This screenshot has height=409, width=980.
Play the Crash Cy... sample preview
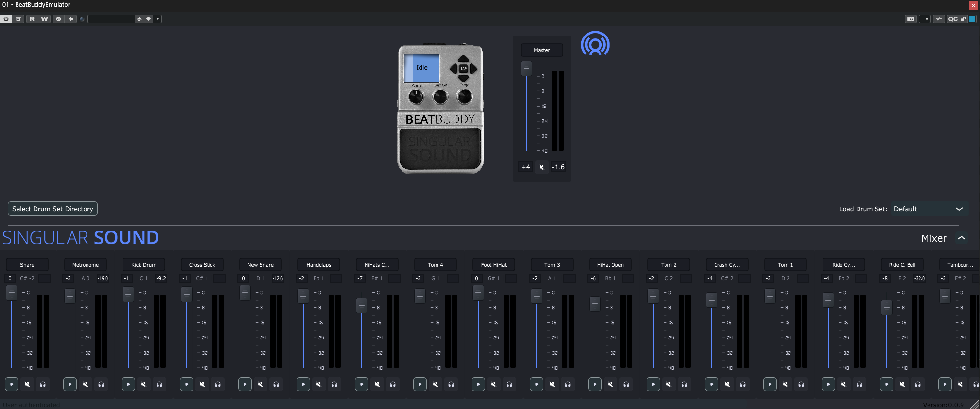click(x=712, y=384)
